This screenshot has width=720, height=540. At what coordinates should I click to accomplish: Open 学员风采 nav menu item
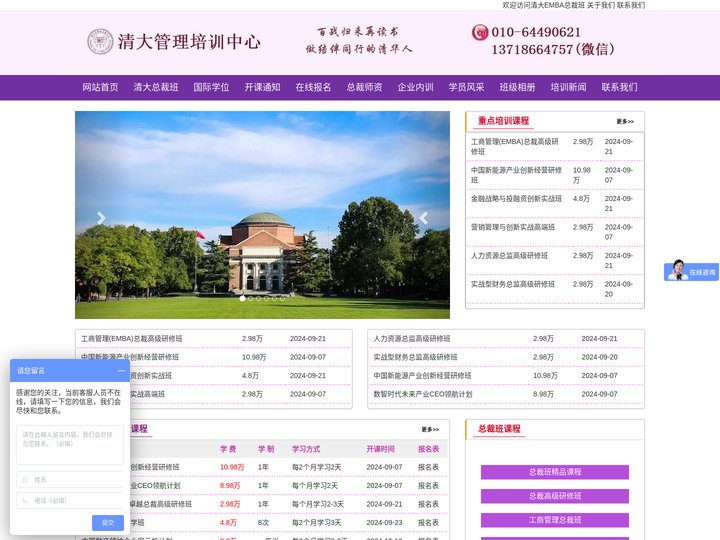(x=466, y=87)
